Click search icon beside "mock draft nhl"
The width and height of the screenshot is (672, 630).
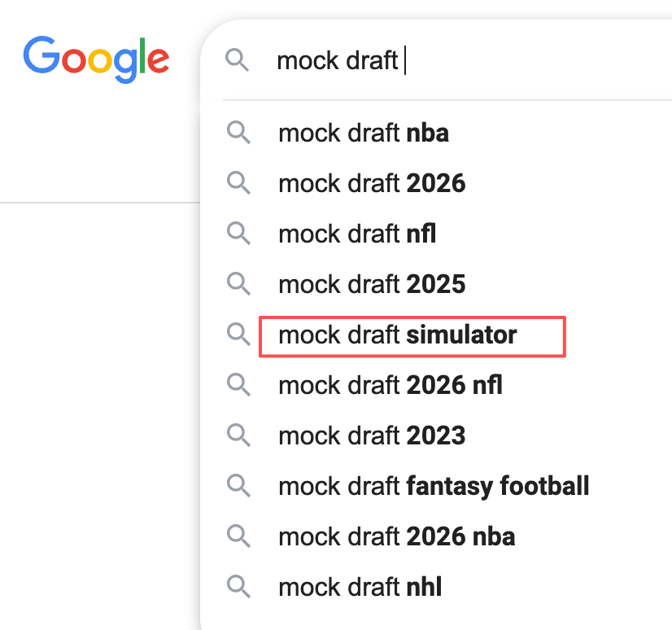tap(238, 586)
